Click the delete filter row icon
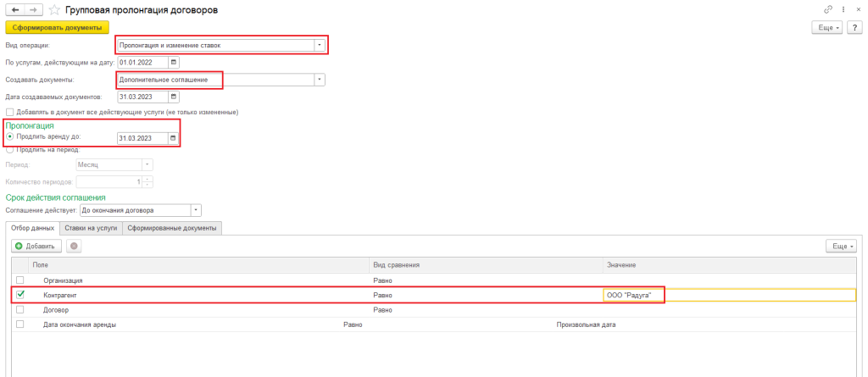The width and height of the screenshot is (868, 377). pyautogui.click(x=74, y=246)
